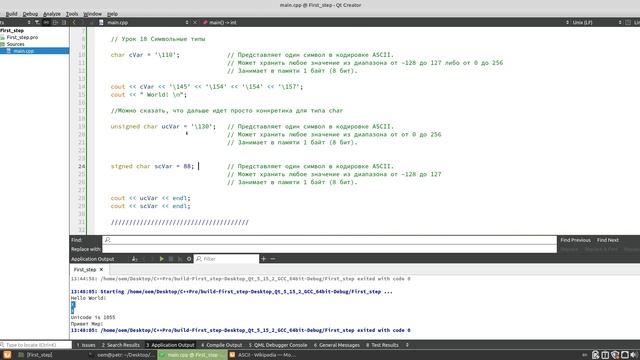Go back using the left arrow in editor toolbar

point(74,22)
